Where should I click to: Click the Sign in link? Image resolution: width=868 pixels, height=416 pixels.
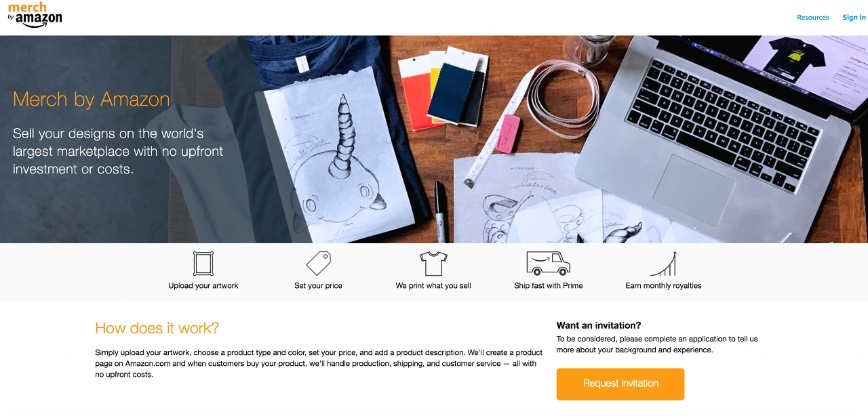click(x=854, y=18)
